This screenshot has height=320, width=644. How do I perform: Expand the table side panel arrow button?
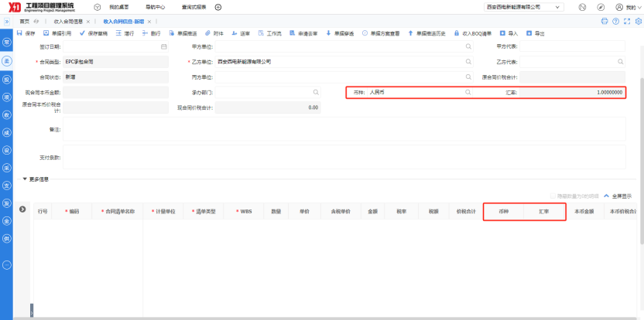click(22, 209)
